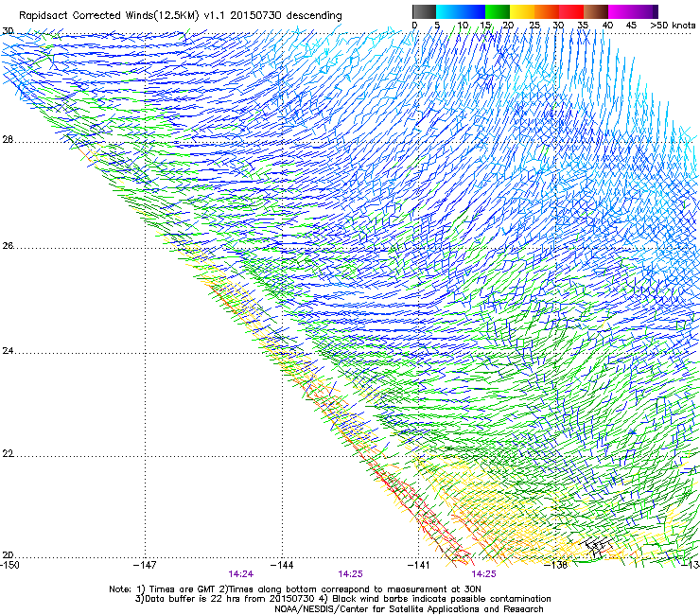The height and width of the screenshot is (615, 700).
Task: Select the '25' legend scale value
Action: pyautogui.click(x=534, y=26)
